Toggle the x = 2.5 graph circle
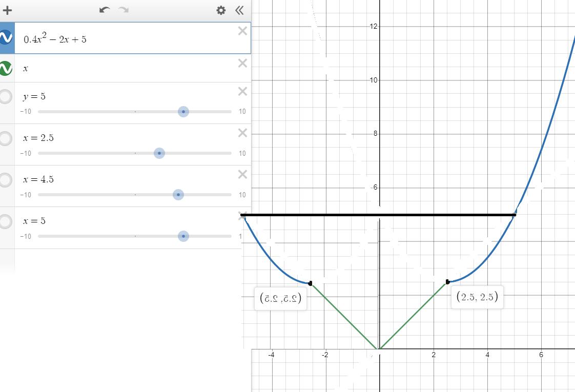575x392 pixels. pyautogui.click(x=6, y=138)
